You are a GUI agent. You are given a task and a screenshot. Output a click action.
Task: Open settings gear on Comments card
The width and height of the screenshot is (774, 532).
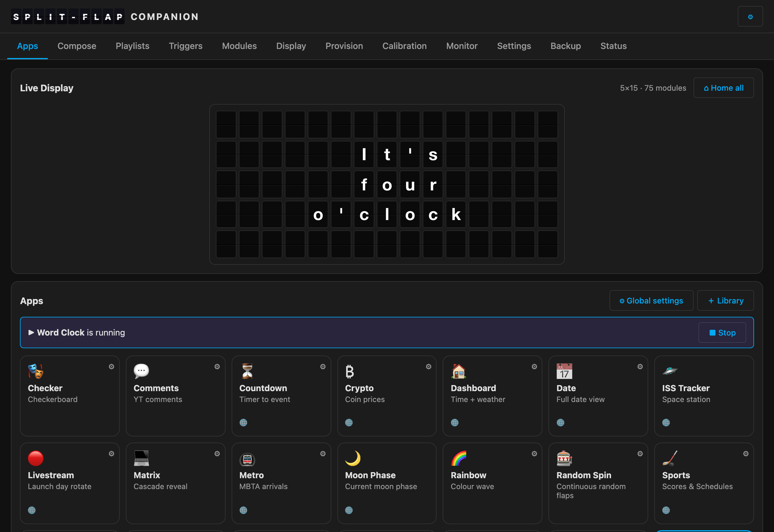point(217,367)
